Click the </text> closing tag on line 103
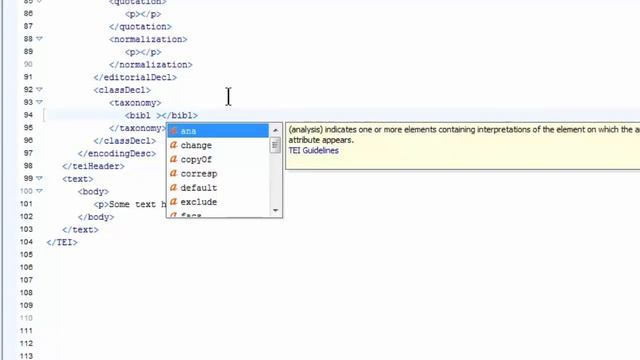Image resolution: width=640 pixels, height=360 pixels. (80, 230)
